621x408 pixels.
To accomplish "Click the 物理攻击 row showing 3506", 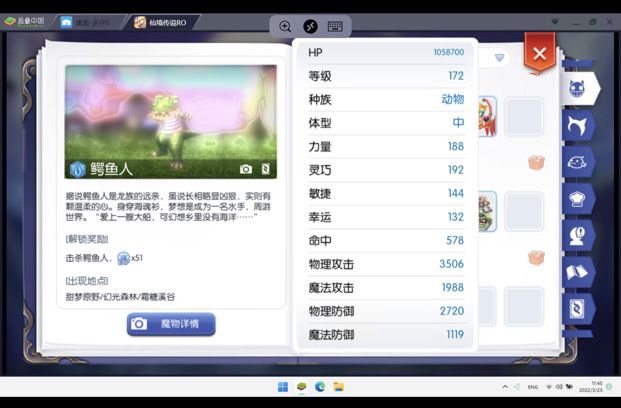I will click(386, 264).
